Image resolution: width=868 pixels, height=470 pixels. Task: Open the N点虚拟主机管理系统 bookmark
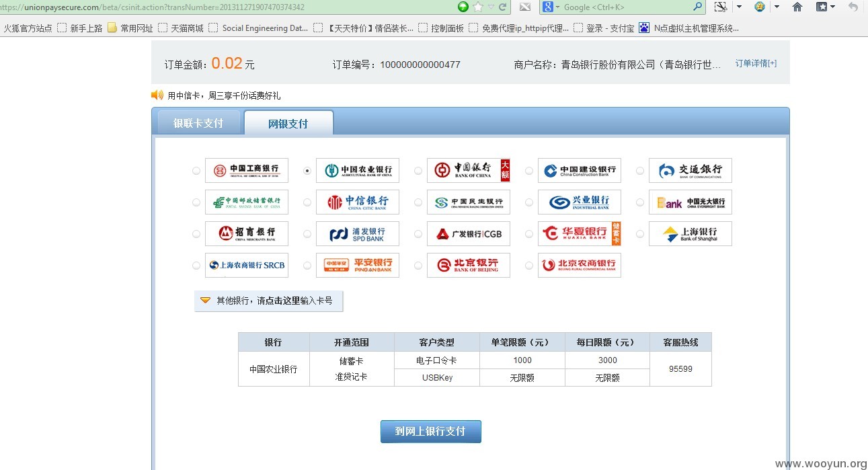click(688, 28)
